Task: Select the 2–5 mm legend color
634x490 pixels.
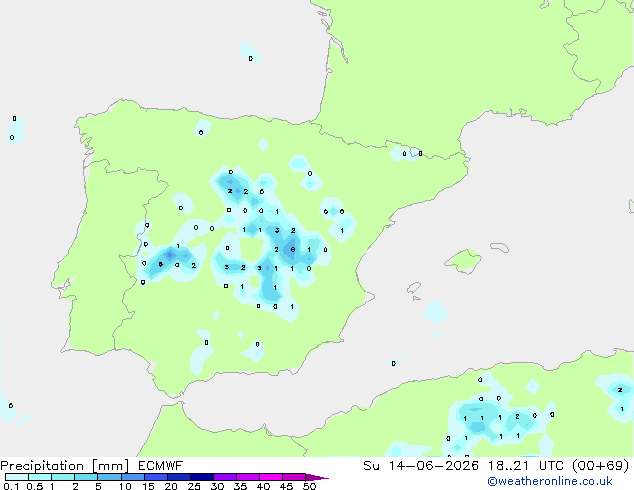Action: pos(86,477)
